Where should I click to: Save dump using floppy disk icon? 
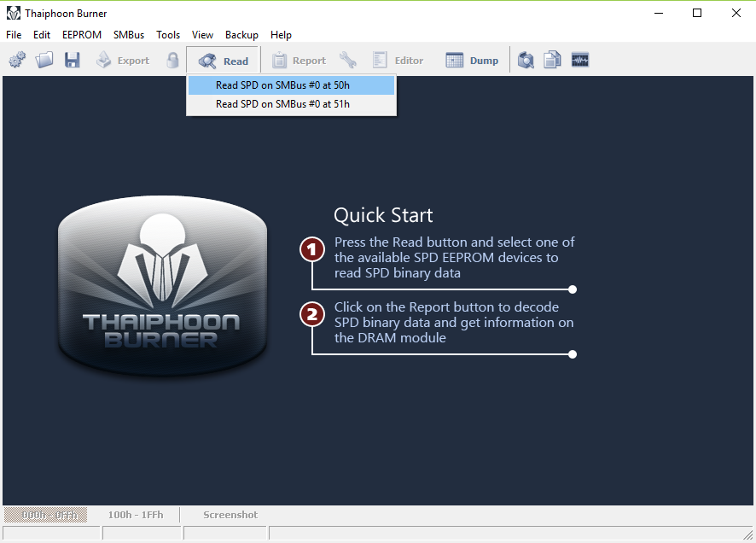(x=72, y=61)
